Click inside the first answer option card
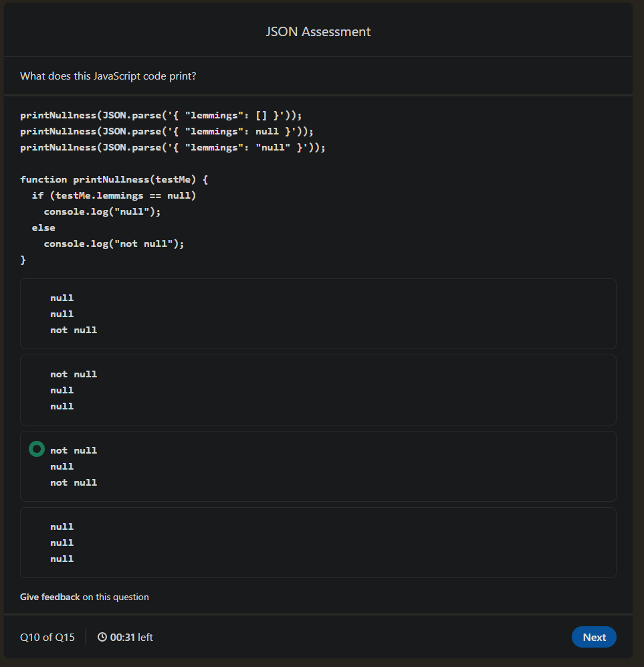Screen dimensions: 644x667 (318, 314)
